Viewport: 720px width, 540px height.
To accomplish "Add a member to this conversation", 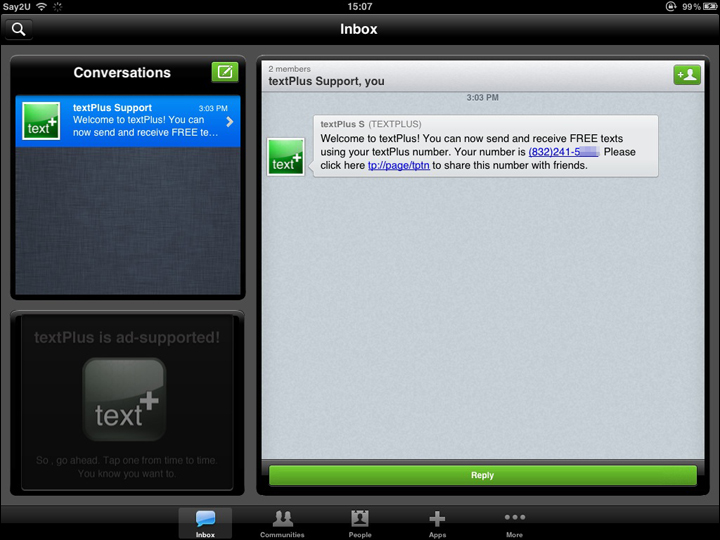I will [687, 75].
